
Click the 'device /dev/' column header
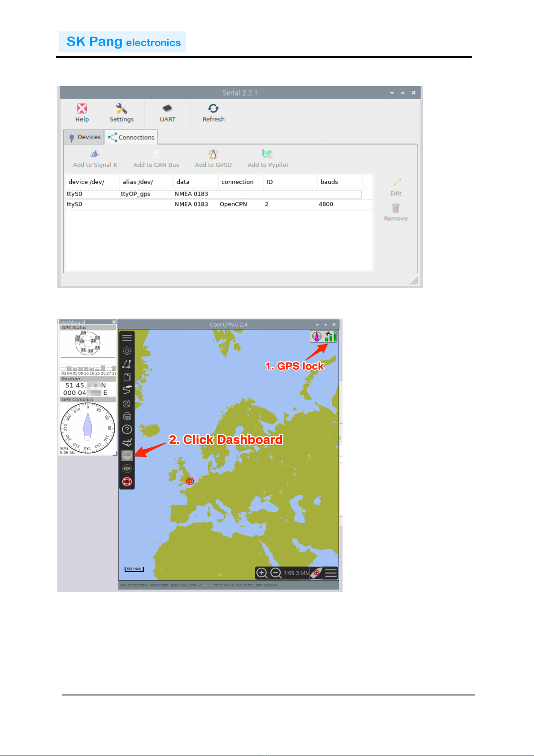pyautogui.click(x=93, y=182)
